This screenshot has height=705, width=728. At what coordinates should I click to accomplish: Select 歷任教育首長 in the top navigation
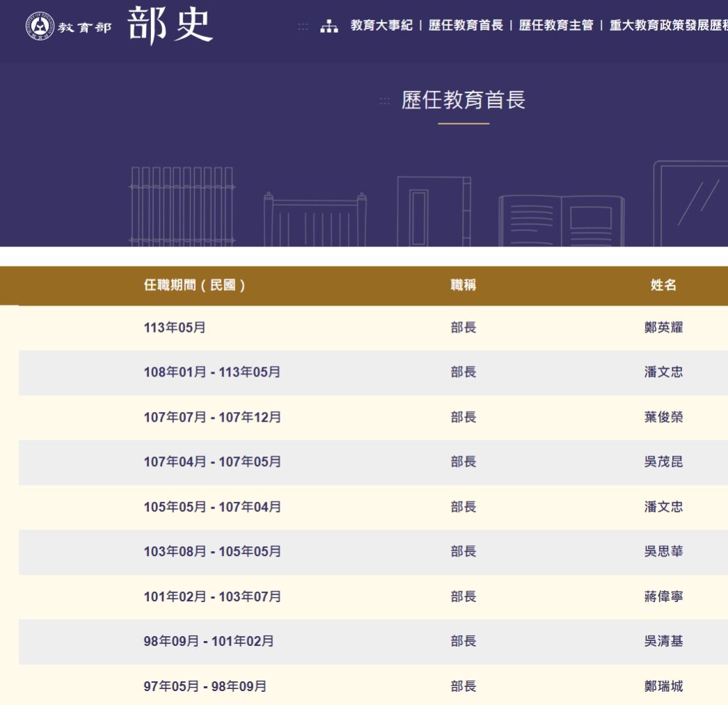coord(466,26)
